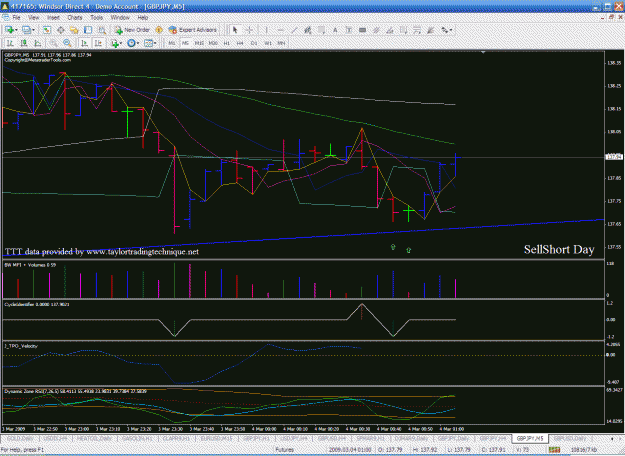Screen dimensions: 625x456
Task: Select the GBPJPY,M5 chart tab
Action: 530,439
